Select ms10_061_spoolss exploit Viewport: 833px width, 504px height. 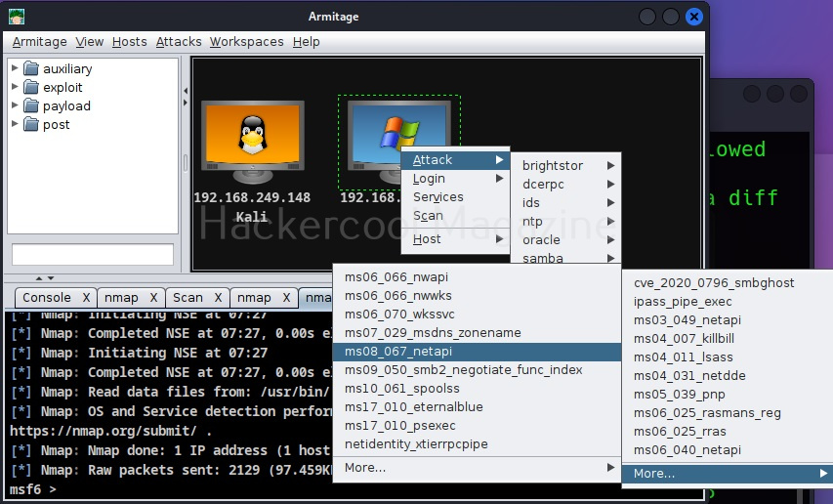point(477,389)
